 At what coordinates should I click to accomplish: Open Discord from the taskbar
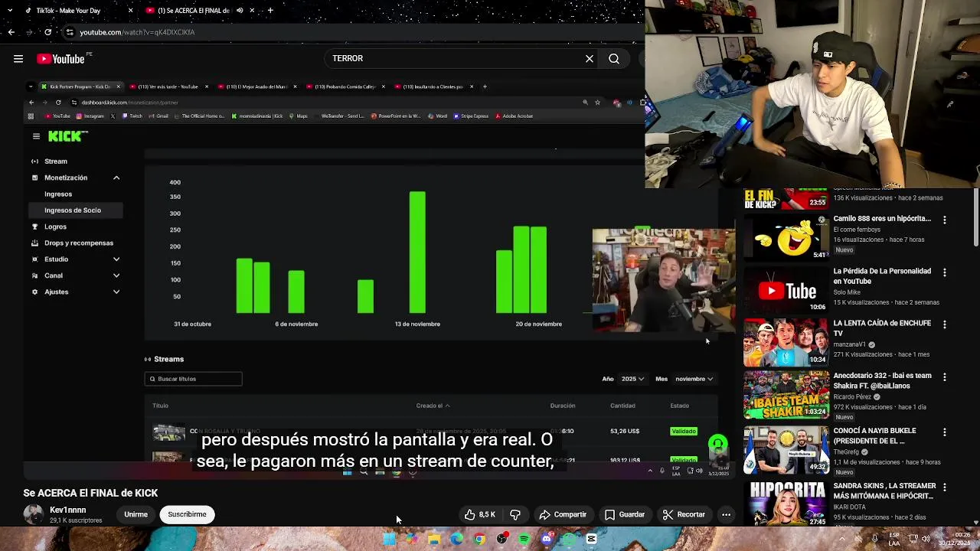[x=547, y=540]
